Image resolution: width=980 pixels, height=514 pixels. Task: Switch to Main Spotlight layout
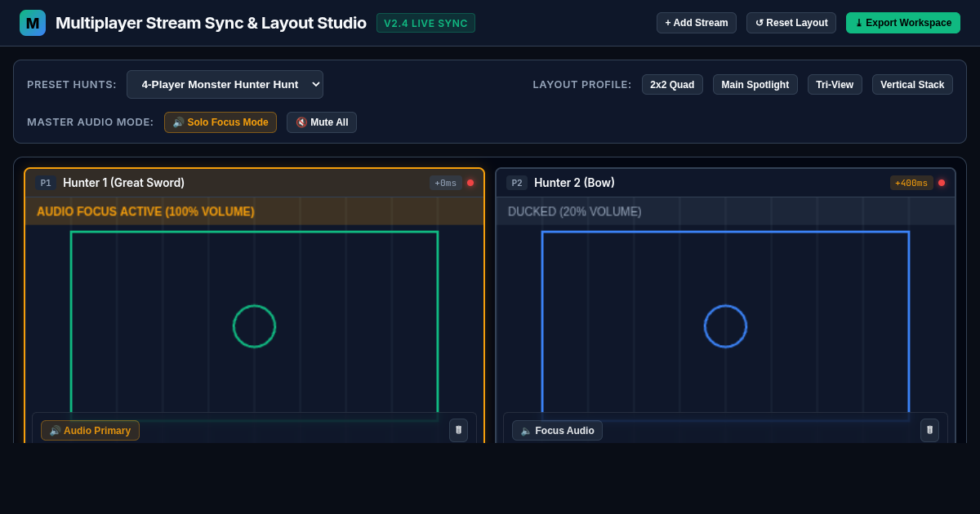(x=755, y=85)
